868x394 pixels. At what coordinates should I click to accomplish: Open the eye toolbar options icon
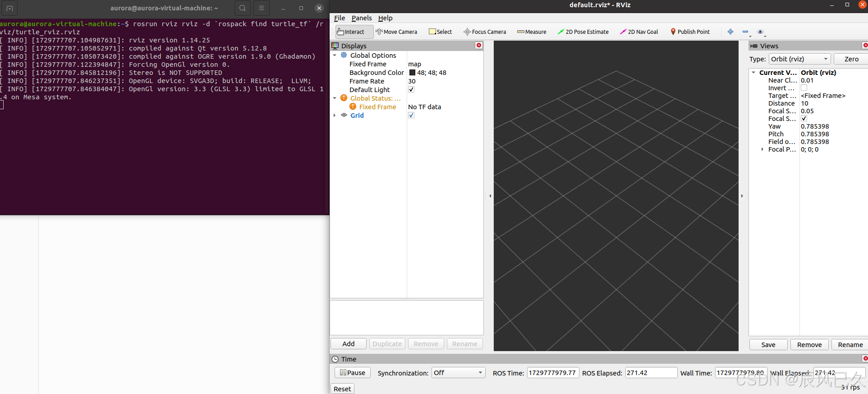(760, 32)
